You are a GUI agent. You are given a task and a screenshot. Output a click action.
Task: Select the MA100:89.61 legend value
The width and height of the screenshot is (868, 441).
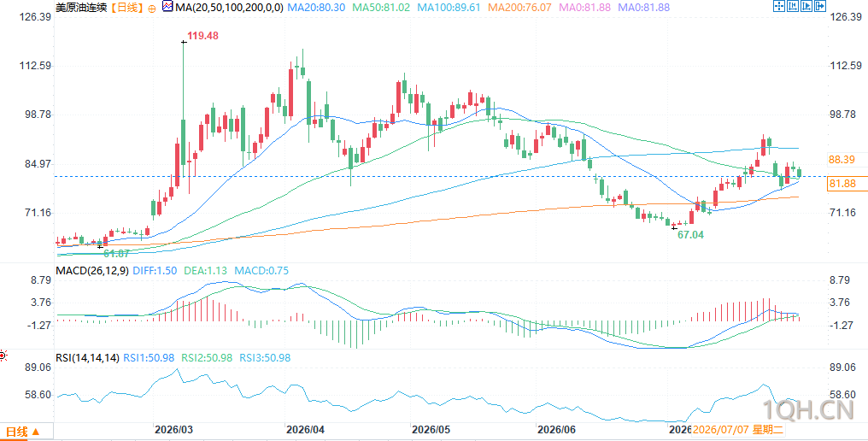click(x=449, y=8)
